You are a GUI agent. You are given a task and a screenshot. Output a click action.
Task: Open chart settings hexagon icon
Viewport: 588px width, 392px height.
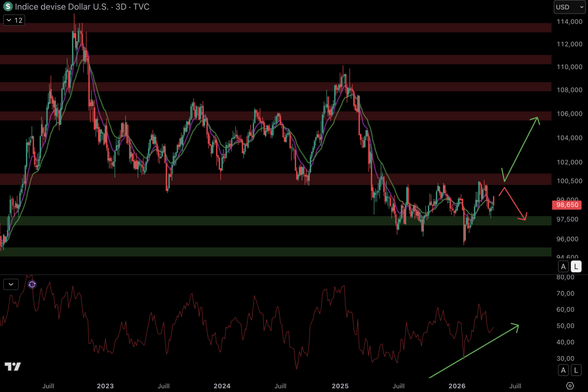click(570, 385)
